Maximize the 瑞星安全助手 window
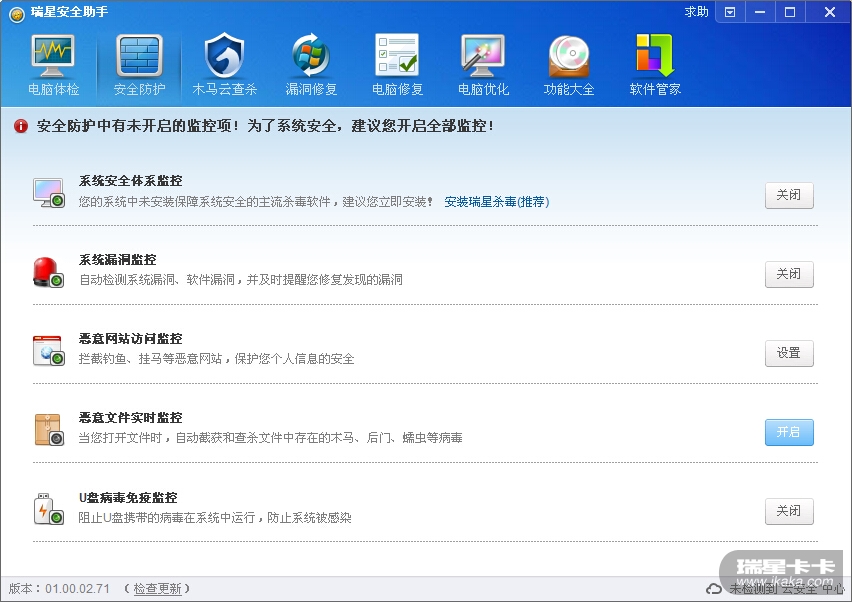The width and height of the screenshot is (852, 602). coord(790,12)
